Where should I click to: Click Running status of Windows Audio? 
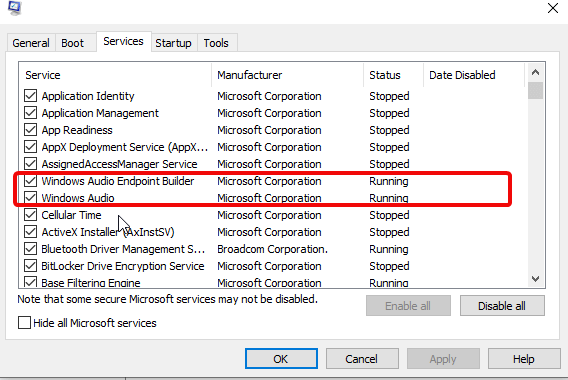point(389,198)
